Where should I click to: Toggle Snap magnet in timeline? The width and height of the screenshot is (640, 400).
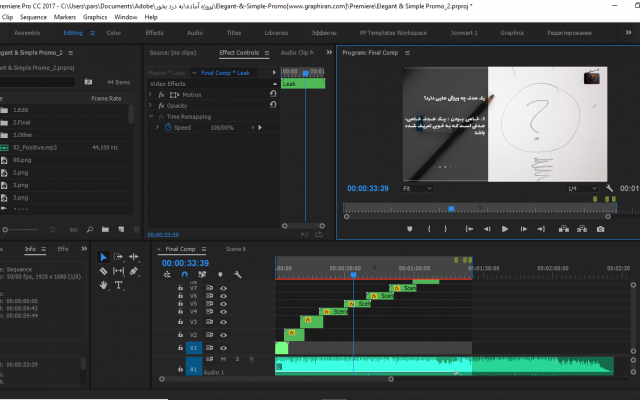[184, 275]
